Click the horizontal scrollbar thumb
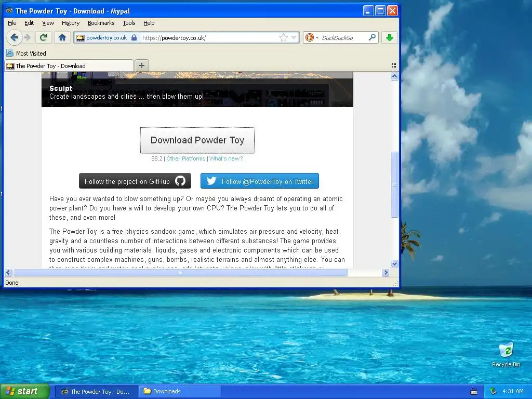 pos(180,272)
